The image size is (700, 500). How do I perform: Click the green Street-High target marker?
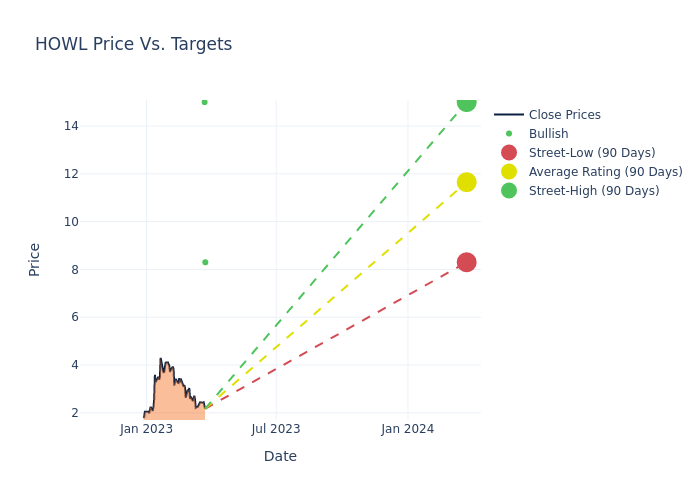(466, 102)
